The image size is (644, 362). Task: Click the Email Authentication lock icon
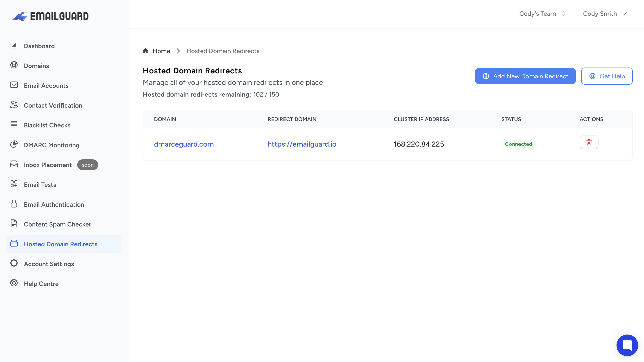point(14,204)
